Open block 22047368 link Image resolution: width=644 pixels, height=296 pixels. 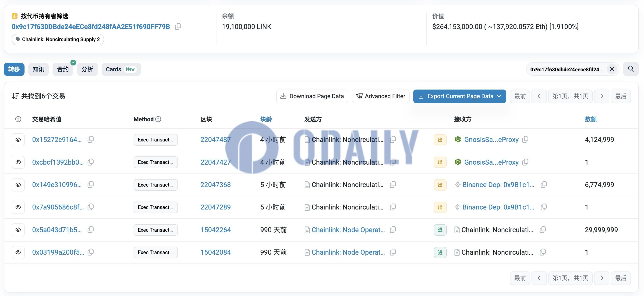click(x=216, y=185)
